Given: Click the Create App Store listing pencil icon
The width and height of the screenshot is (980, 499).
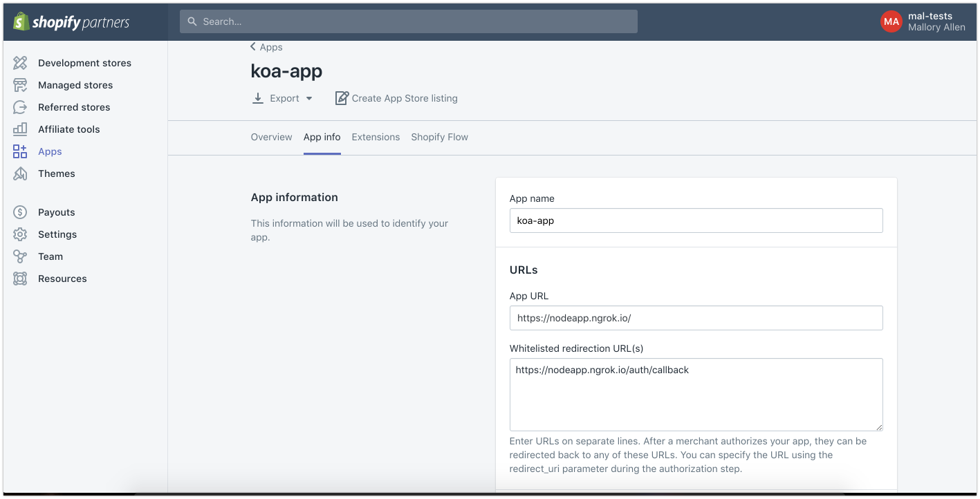Looking at the screenshot, I should pyautogui.click(x=342, y=98).
